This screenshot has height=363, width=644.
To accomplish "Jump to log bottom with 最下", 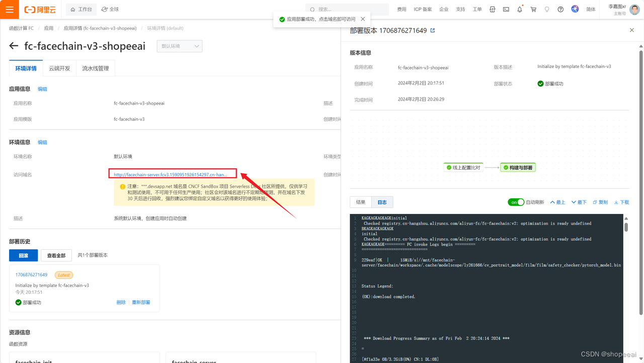I will (x=579, y=202).
